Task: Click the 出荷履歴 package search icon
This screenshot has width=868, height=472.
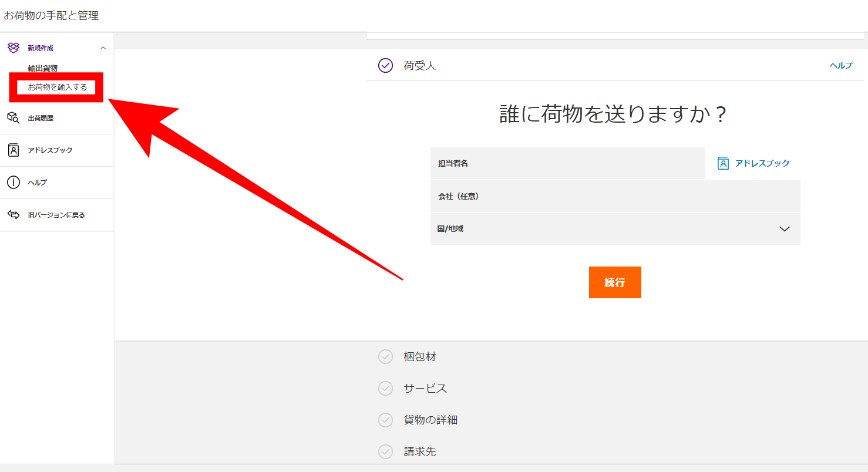Action: click(13, 118)
